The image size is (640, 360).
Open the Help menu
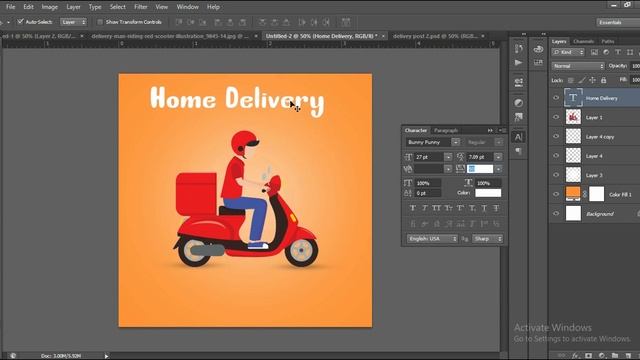213,7
